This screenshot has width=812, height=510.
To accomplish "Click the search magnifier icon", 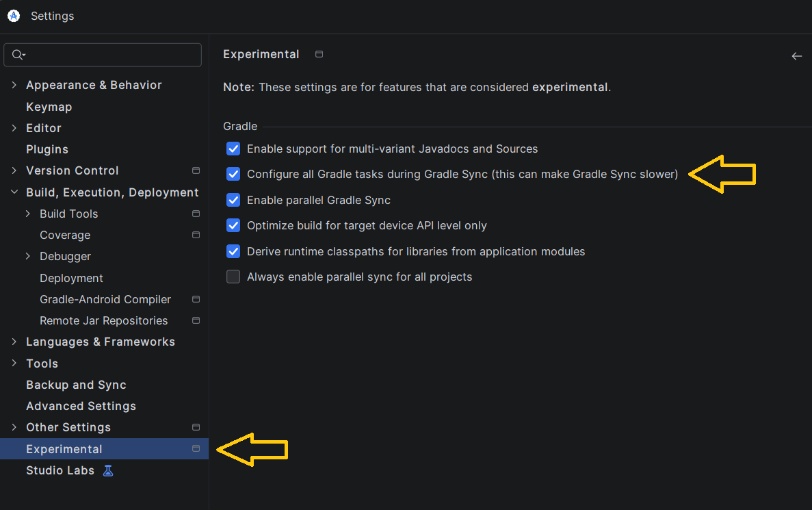I will [18, 55].
